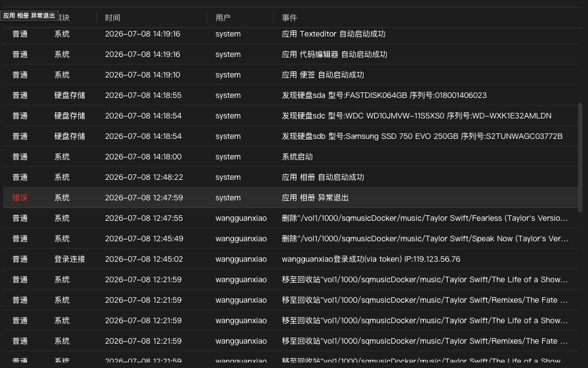The width and height of the screenshot is (588, 368).
Task: Click 普通 level in the 系统启动 row
Action: tap(20, 157)
